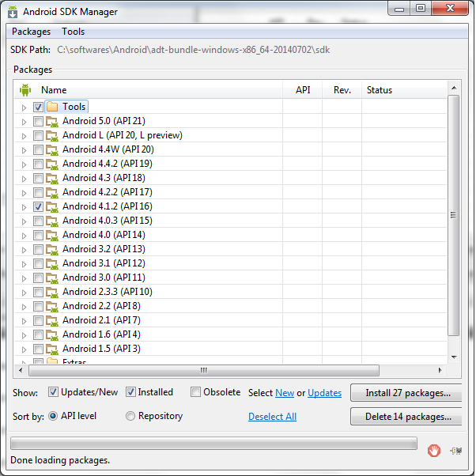Click the New selection link

click(285, 393)
